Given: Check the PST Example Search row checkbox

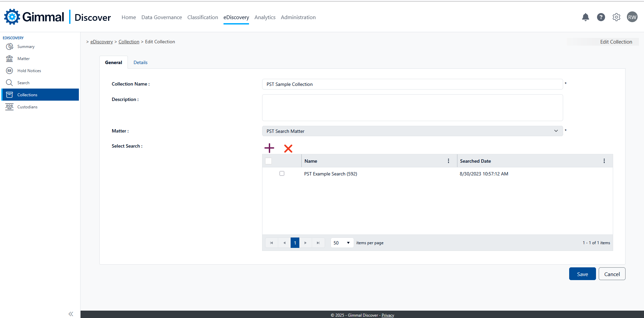Looking at the screenshot, I should click(x=282, y=173).
